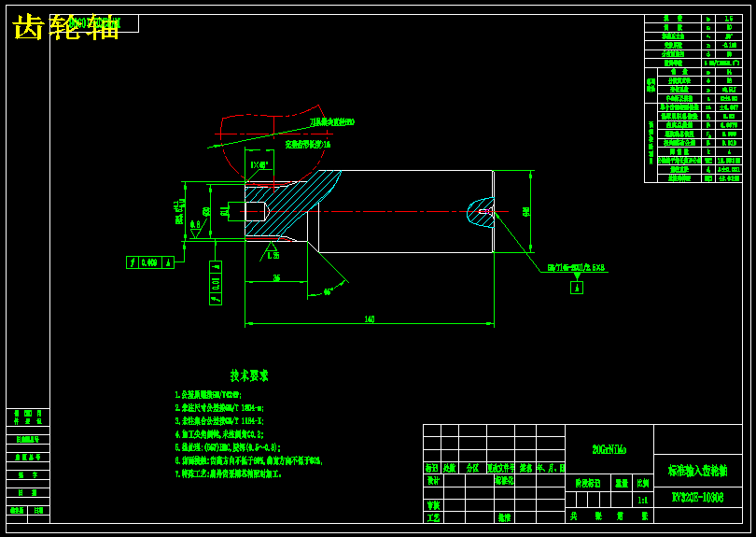Image resolution: width=756 pixels, height=537 pixels.
Task: Click the 标记 header cell in title block
Action: 432,468
